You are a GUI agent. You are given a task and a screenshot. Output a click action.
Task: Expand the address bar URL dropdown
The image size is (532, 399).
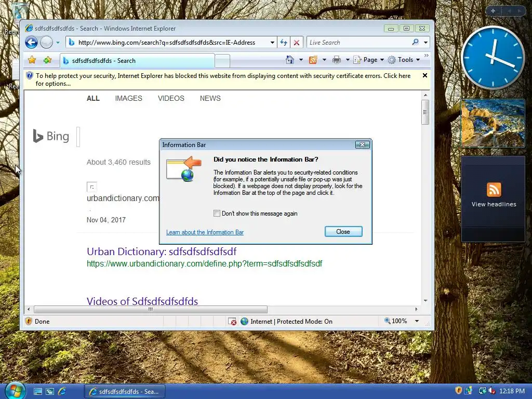click(272, 43)
